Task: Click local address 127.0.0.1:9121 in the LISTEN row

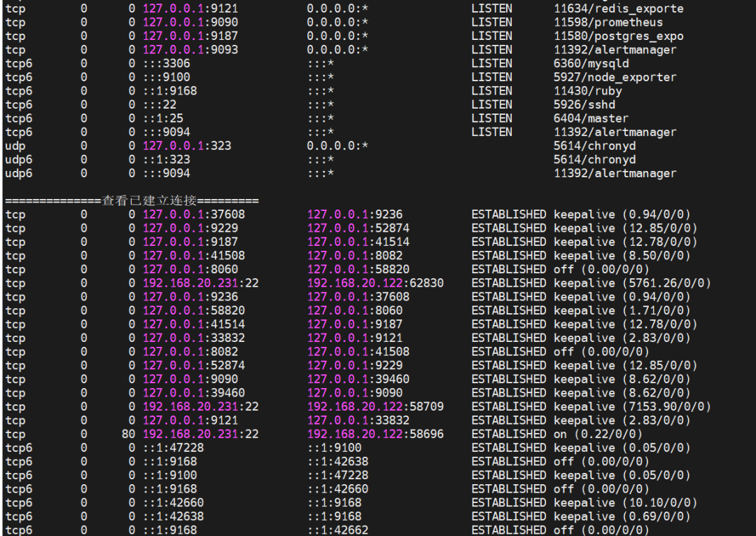Action: click(x=190, y=8)
